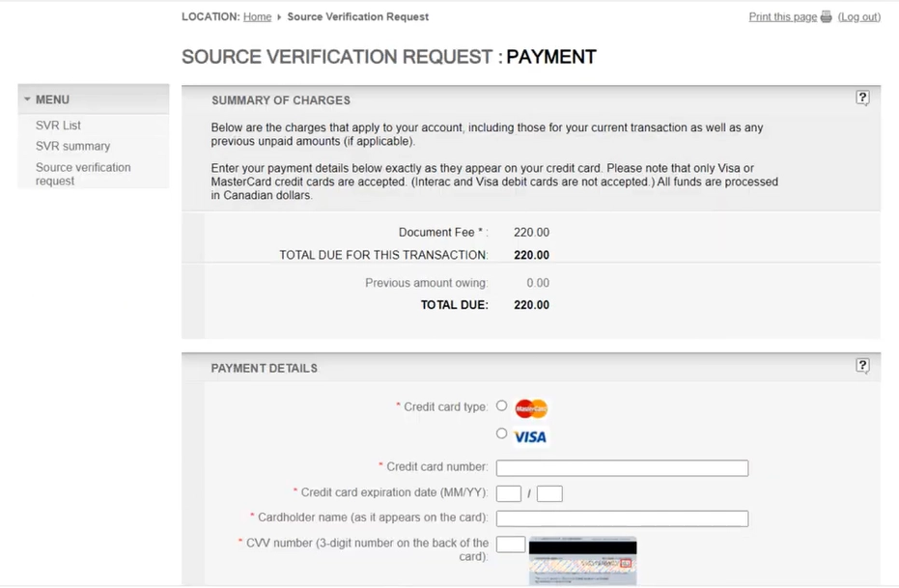Click the CVV card back illustration
Image resolution: width=899 pixels, height=588 pixels.
coord(582,560)
